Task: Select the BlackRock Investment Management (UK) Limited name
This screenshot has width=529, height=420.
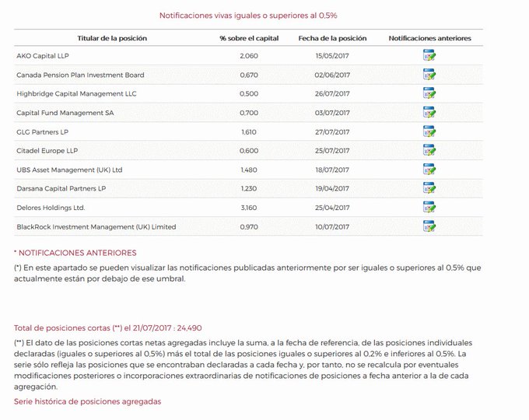Action: coord(96,226)
